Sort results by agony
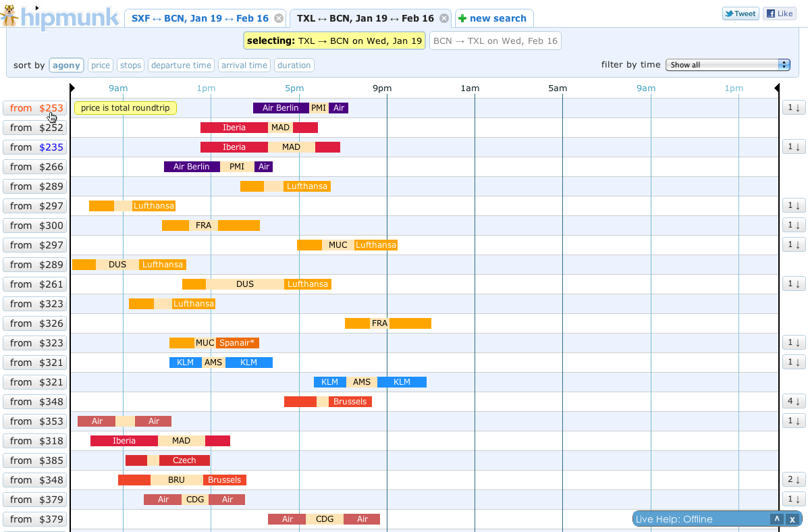This screenshot has width=808, height=532. click(66, 65)
